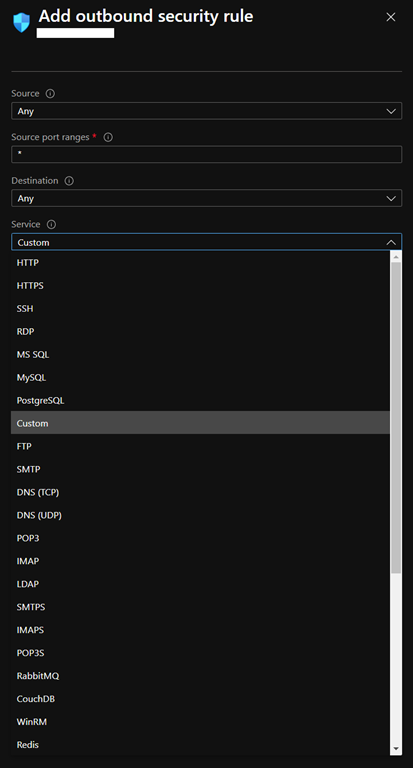The image size is (413, 768).
Task: Pick Redis service option
Action: point(200,744)
